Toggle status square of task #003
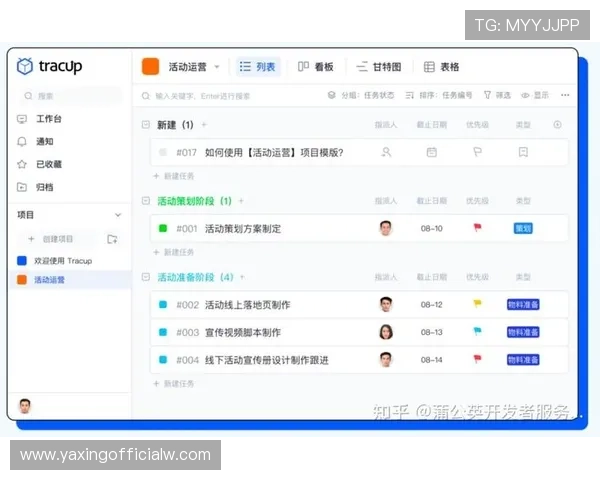Image resolution: width=600 pixels, height=480 pixels. click(x=163, y=332)
